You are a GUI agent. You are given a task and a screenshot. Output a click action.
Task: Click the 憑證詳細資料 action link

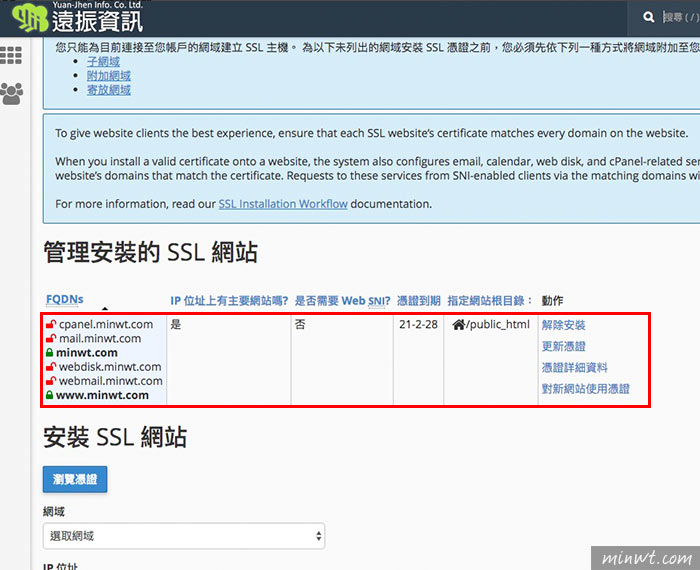[575, 367]
